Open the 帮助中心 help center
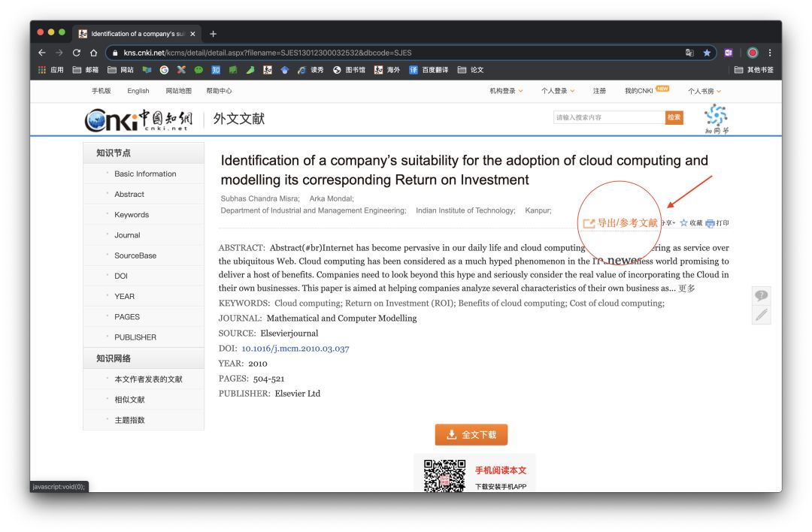This screenshot has height=532, width=812. click(x=219, y=91)
